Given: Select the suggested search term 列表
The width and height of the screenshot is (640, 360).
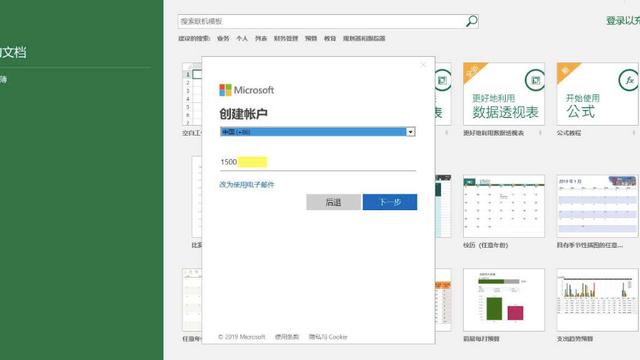Looking at the screenshot, I should pyautogui.click(x=261, y=38).
